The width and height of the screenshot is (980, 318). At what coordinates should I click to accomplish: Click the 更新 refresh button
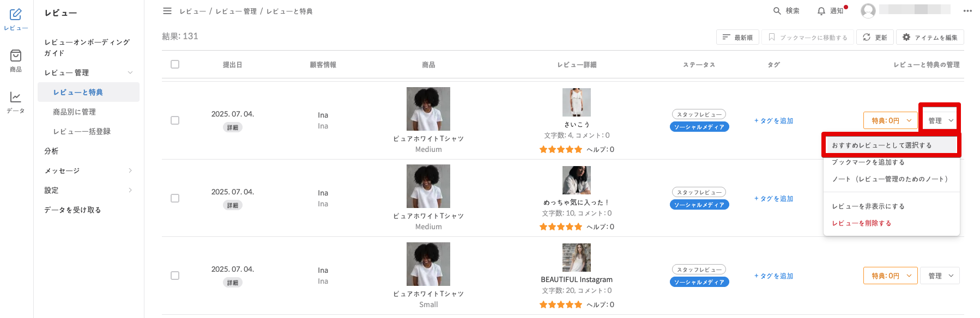pos(875,38)
